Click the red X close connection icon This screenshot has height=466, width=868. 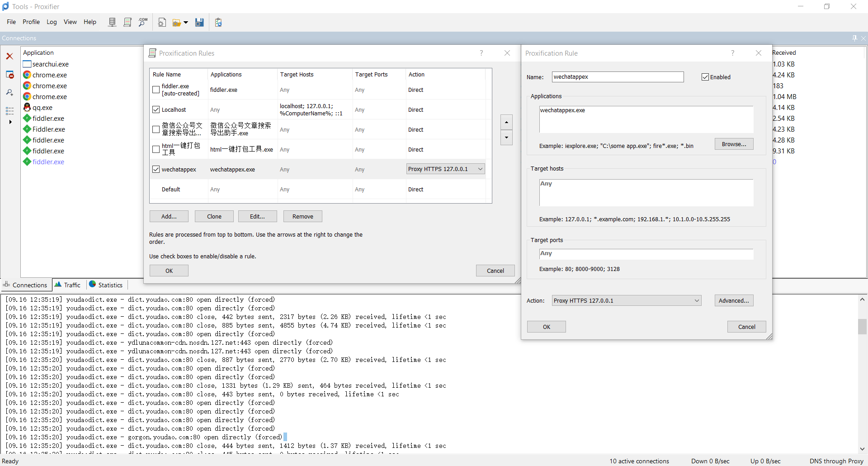(9, 56)
